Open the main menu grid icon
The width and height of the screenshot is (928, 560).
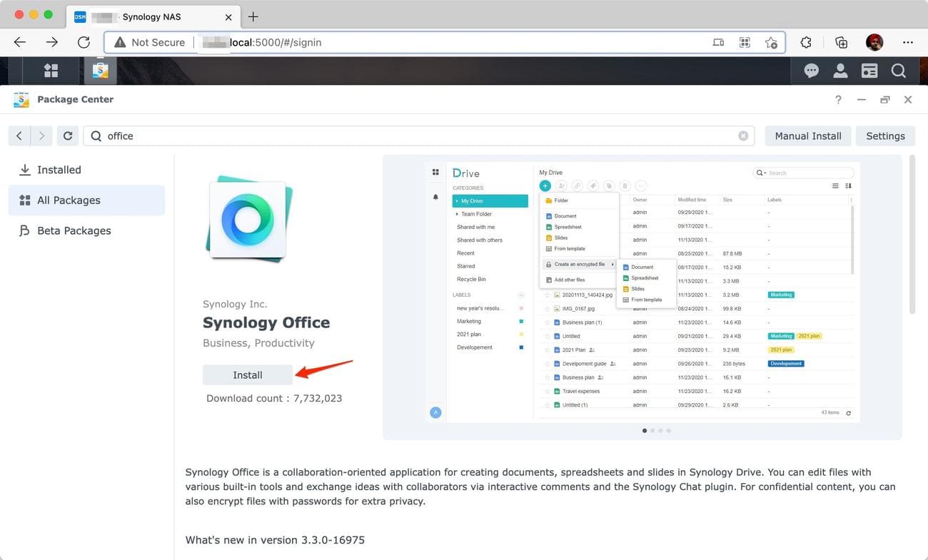pos(50,70)
